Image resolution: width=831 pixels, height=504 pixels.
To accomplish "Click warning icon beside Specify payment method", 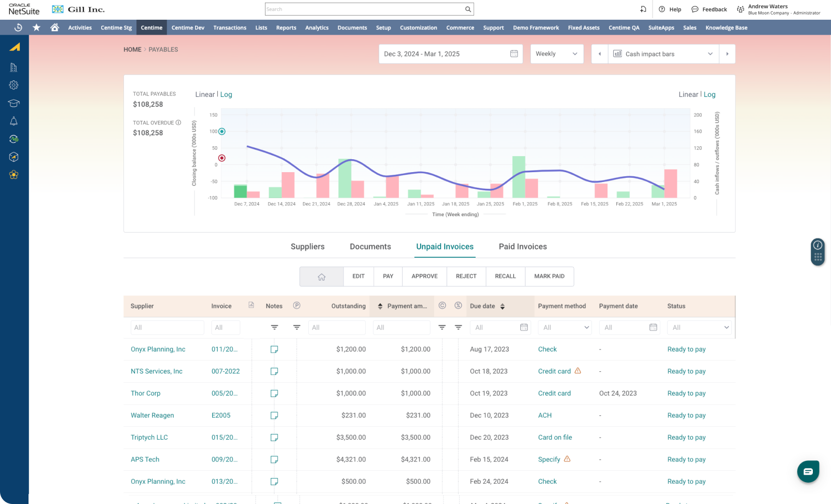I will point(567,459).
